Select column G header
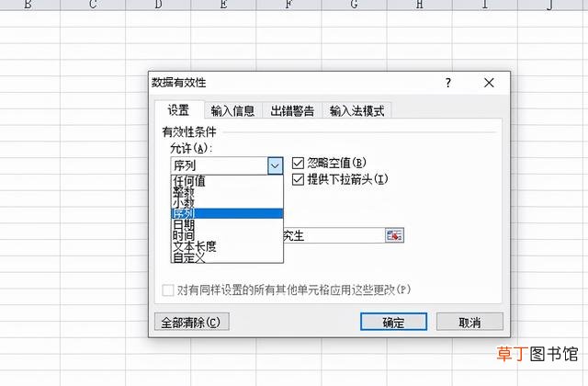The width and height of the screenshot is (588, 386). point(354,5)
